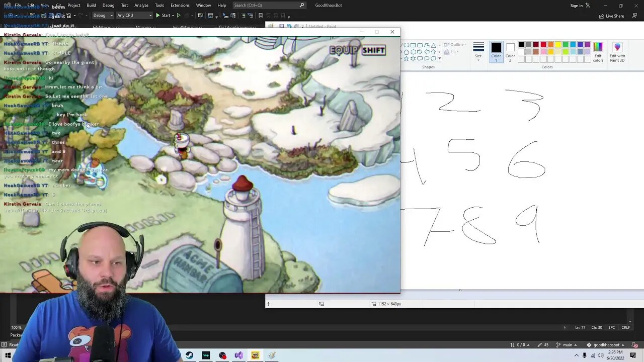Image resolution: width=644 pixels, height=362 pixels.
Task: Click the microphone icon in system tray
Action: (x=584, y=355)
